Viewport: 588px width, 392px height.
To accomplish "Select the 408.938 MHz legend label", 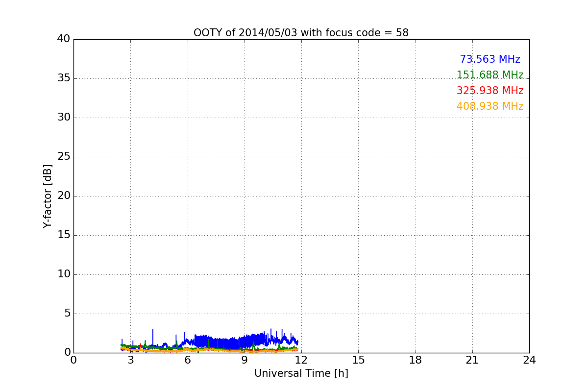I will pyautogui.click(x=490, y=106).
